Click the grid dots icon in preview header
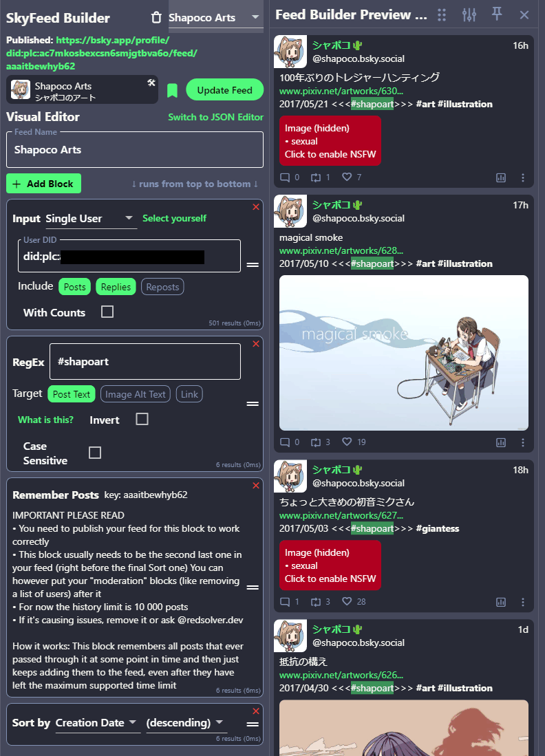This screenshot has height=756, width=545. pos(441,15)
